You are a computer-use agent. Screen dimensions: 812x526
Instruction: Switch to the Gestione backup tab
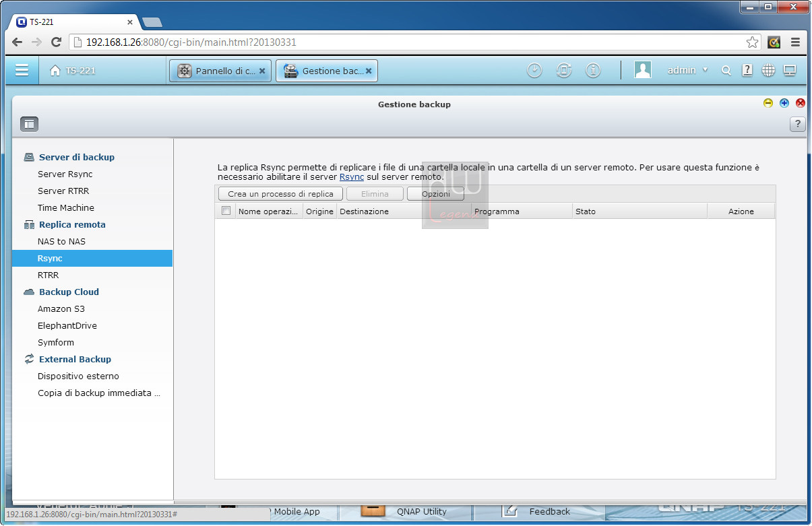[327, 71]
